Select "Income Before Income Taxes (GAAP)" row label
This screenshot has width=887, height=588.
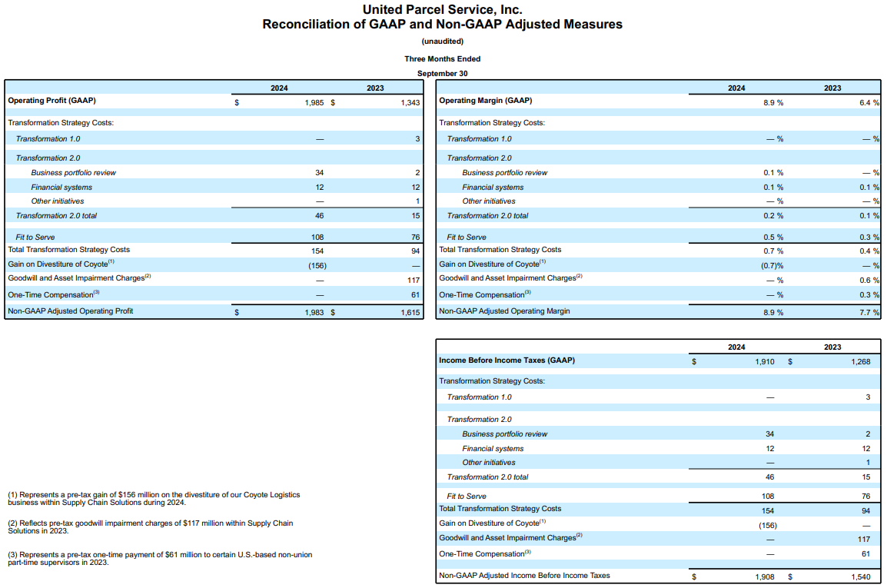click(x=507, y=360)
